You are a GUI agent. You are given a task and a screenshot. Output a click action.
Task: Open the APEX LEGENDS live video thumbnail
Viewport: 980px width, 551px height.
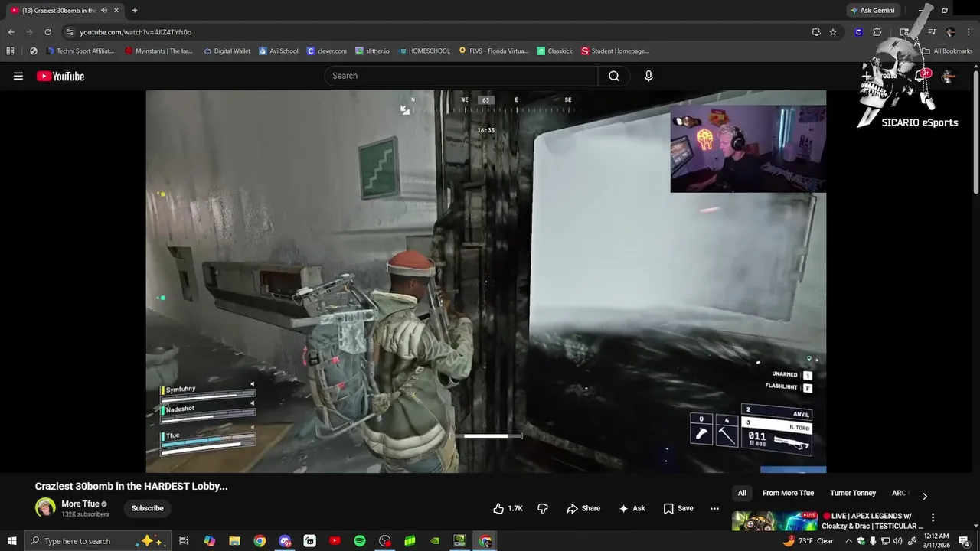pos(774,521)
